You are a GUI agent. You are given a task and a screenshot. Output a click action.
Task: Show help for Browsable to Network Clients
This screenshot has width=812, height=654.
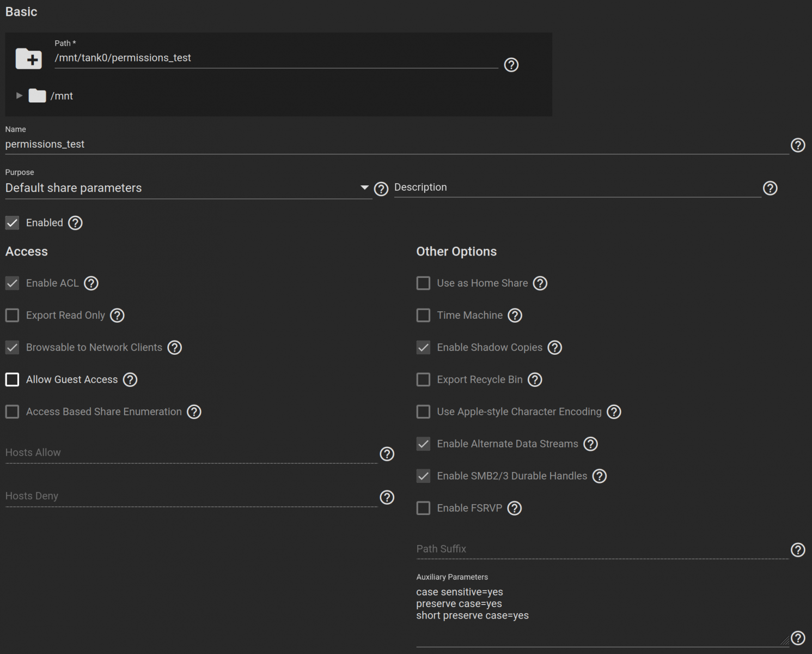(174, 348)
